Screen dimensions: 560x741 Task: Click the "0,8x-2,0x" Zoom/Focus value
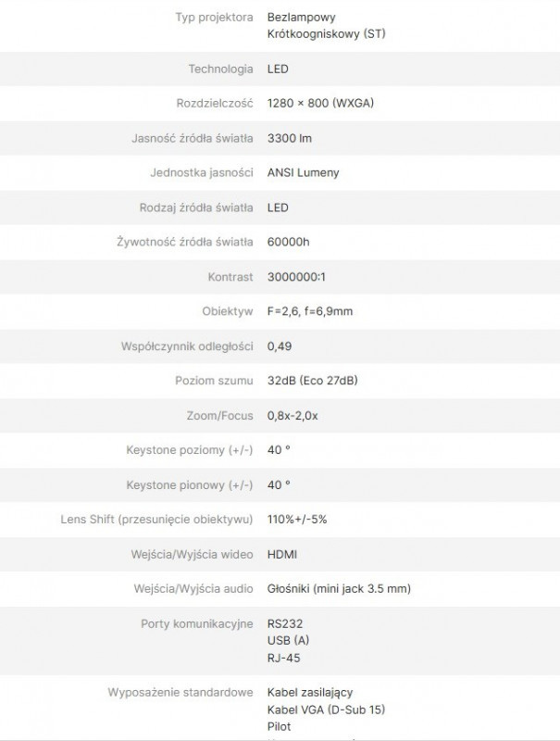pyautogui.click(x=292, y=416)
